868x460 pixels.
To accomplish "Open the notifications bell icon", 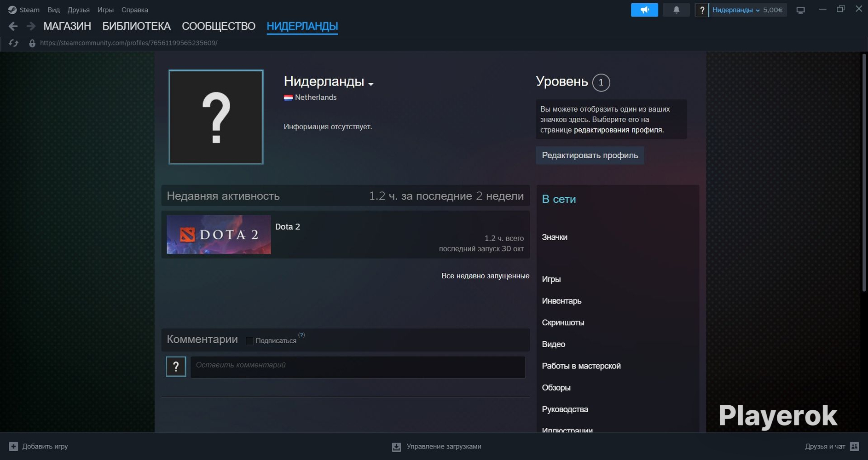I will [x=676, y=10].
